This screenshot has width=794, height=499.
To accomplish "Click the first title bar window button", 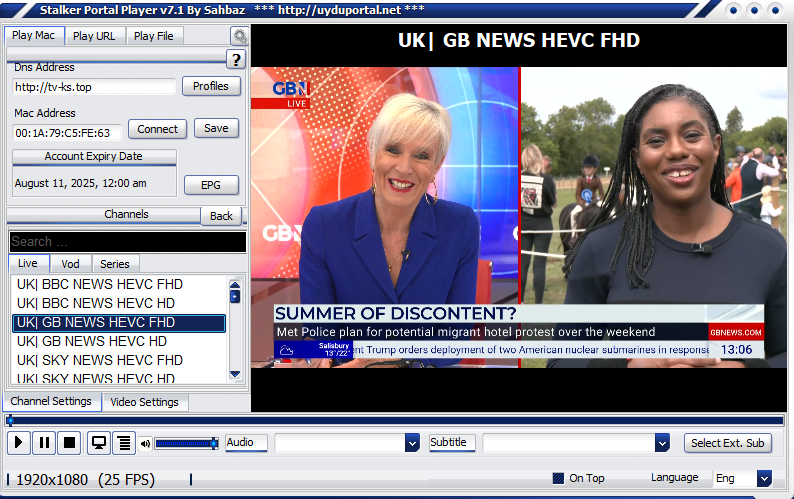I will pyautogui.click(x=734, y=10).
